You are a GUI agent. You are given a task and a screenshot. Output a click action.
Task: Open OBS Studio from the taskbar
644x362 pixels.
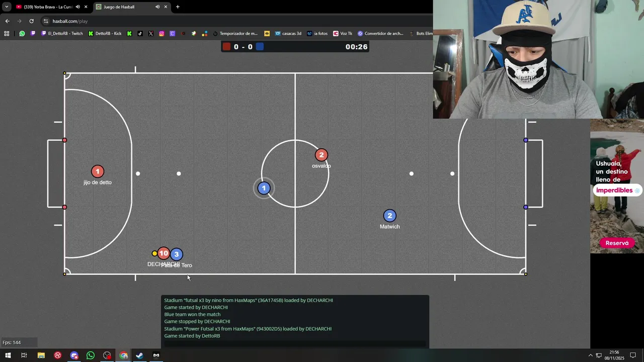click(107, 355)
